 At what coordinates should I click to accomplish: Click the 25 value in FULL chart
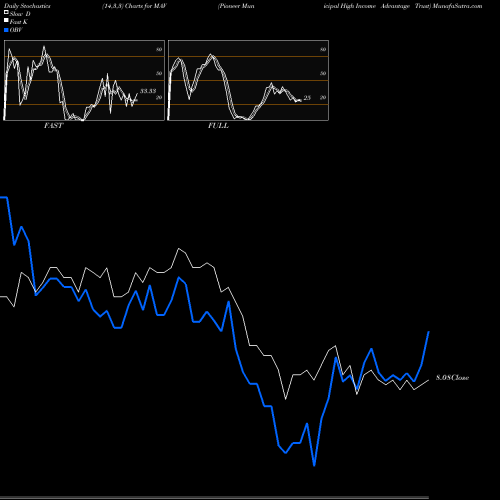click(307, 98)
